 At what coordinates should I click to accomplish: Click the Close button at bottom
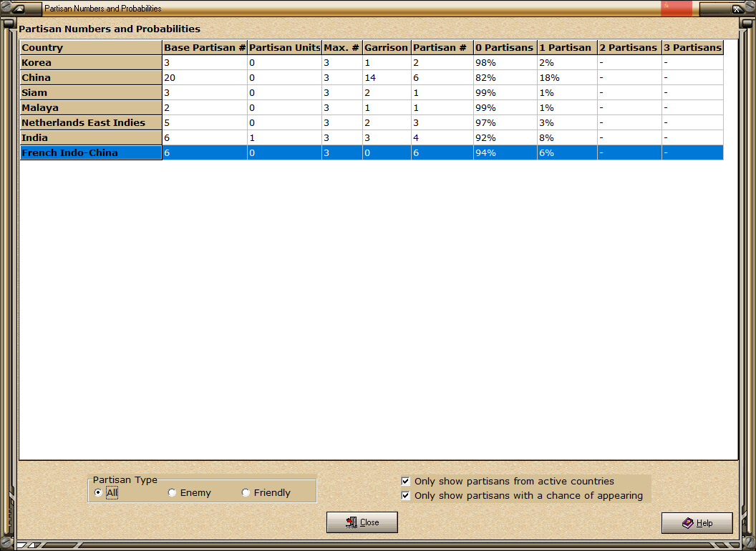pos(362,522)
